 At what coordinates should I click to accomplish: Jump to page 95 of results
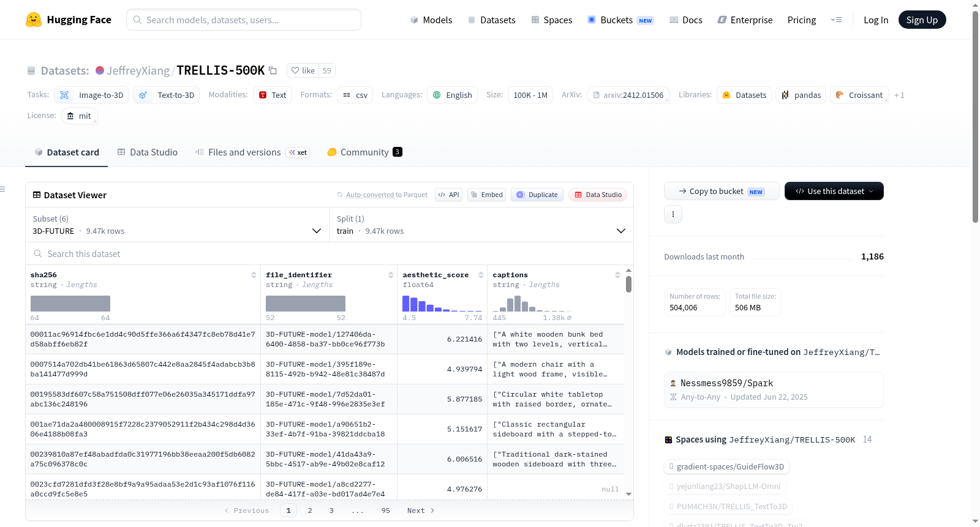point(386,510)
